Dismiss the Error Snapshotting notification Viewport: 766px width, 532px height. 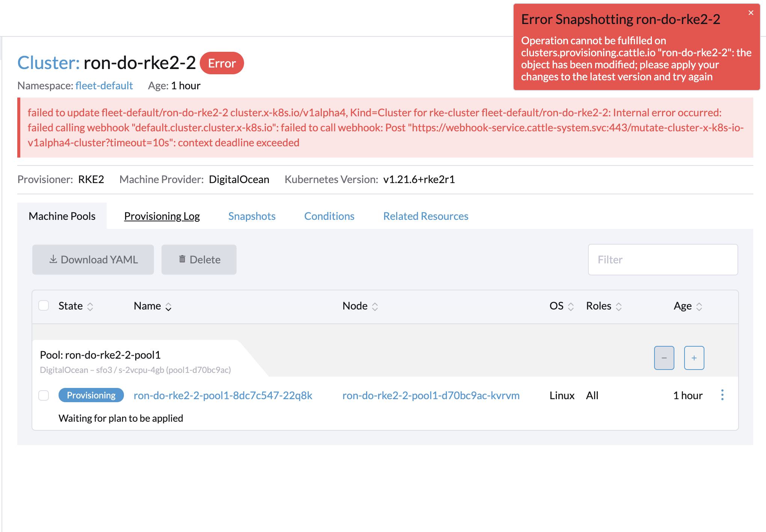pyautogui.click(x=751, y=12)
